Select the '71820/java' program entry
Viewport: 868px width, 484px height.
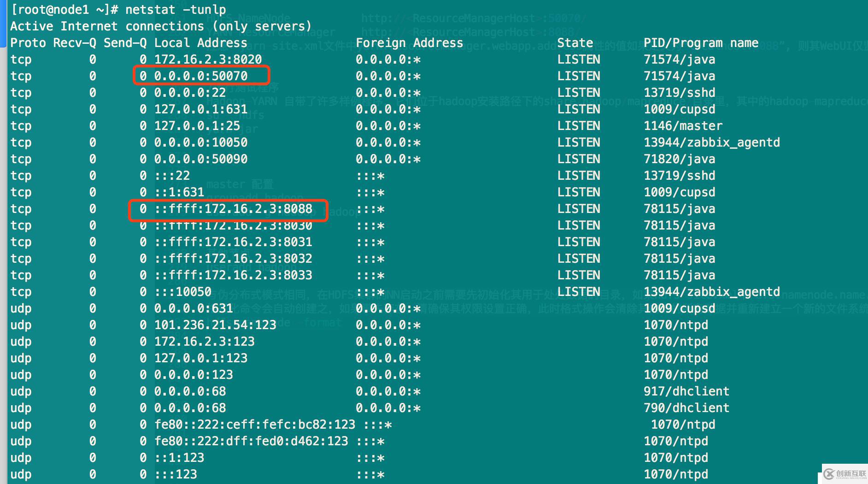[680, 159]
